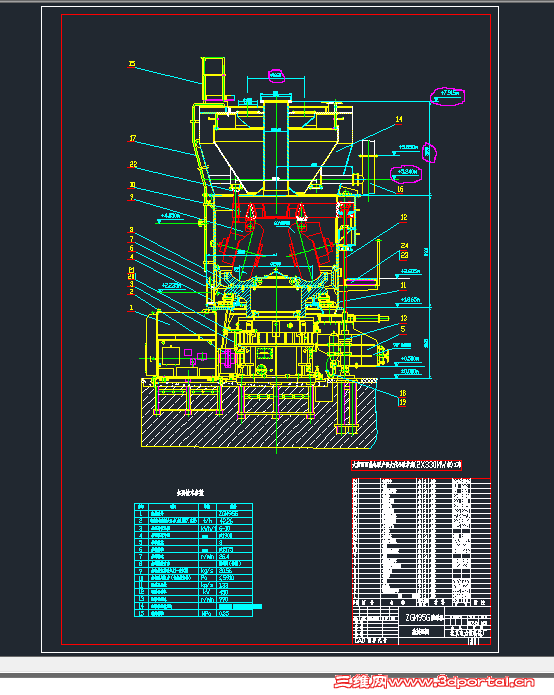Screen dimensions: 554x695
Task: Click part callout number 22 on left
Action: click(x=133, y=164)
